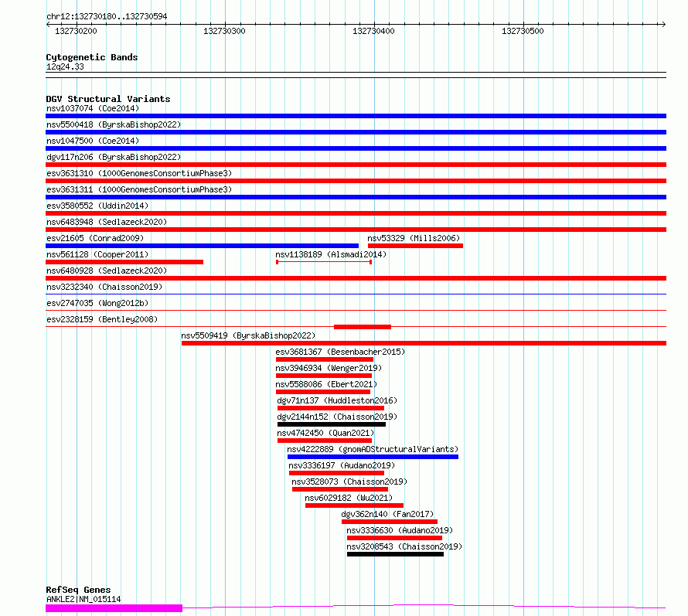Click the thick segment of esv2328159 line

pos(363,327)
